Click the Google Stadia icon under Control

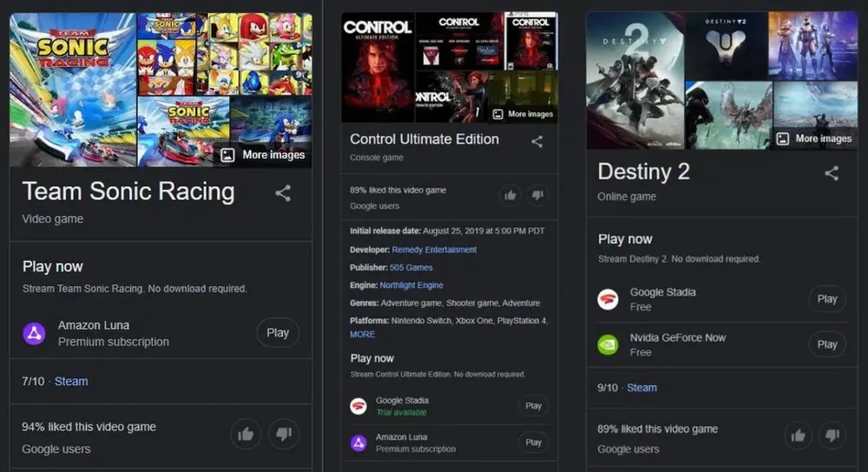[358, 406]
